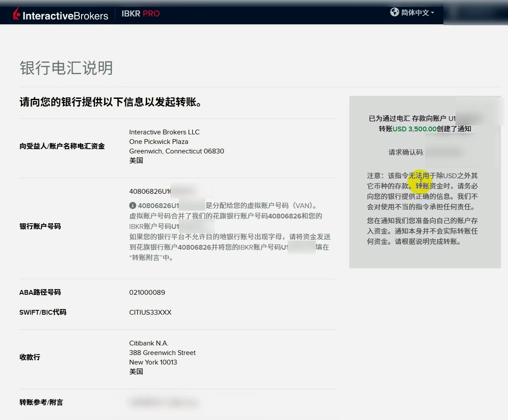The width and height of the screenshot is (508, 420).
Task: Click the “转账附言”中 text
Action: click(151, 257)
